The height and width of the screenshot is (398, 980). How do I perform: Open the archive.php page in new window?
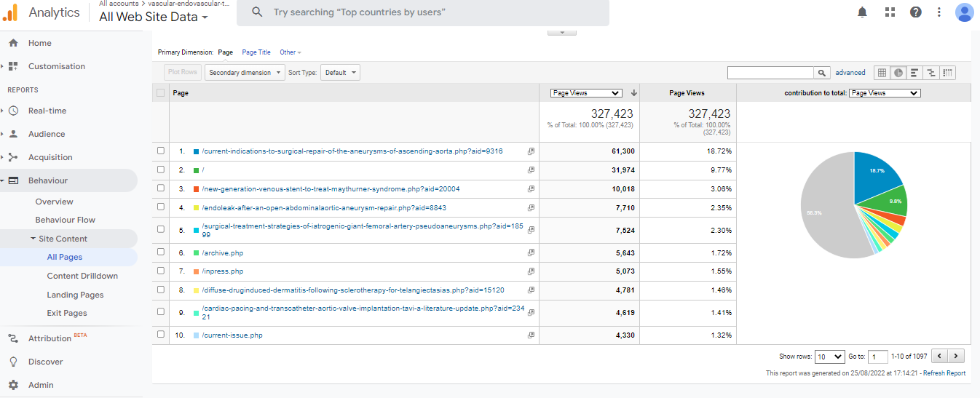pyautogui.click(x=531, y=253)
